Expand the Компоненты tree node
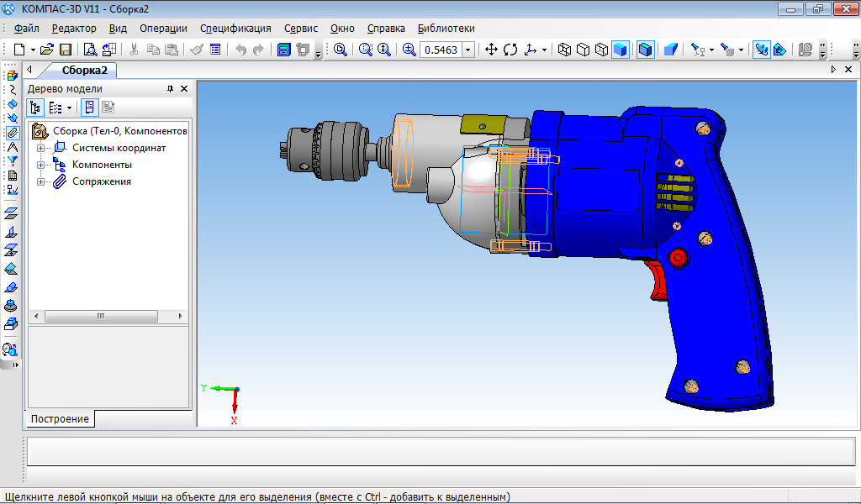This screenshot has height=504, width=861. pyautogui.click(x=40, y=165)
